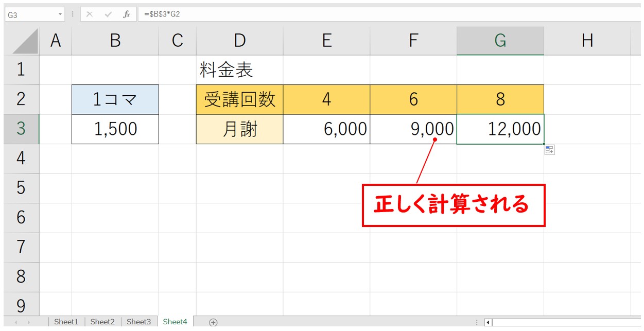
Task: Select column D header
Action: coord(239,41)
